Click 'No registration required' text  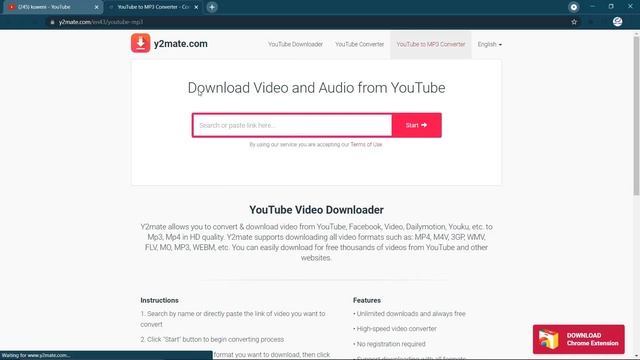[391, 344]
